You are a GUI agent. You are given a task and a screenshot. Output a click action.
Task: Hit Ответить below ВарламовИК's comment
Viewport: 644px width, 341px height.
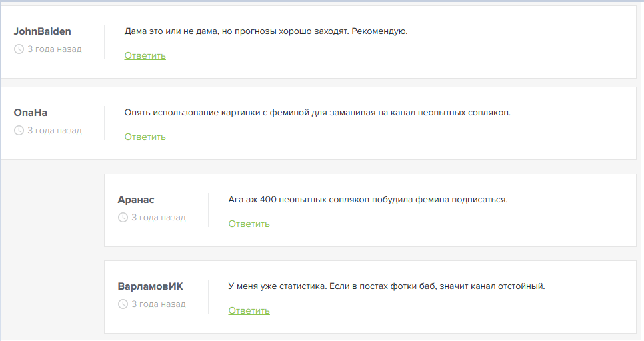(249, 310)
